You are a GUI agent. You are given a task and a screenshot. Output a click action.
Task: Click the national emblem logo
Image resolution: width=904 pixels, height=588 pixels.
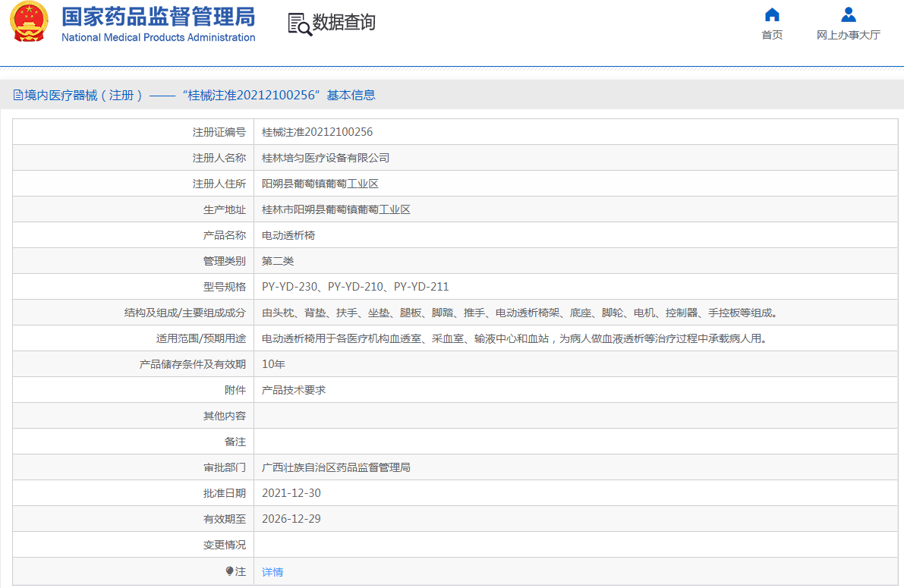(x=30, y=22)
